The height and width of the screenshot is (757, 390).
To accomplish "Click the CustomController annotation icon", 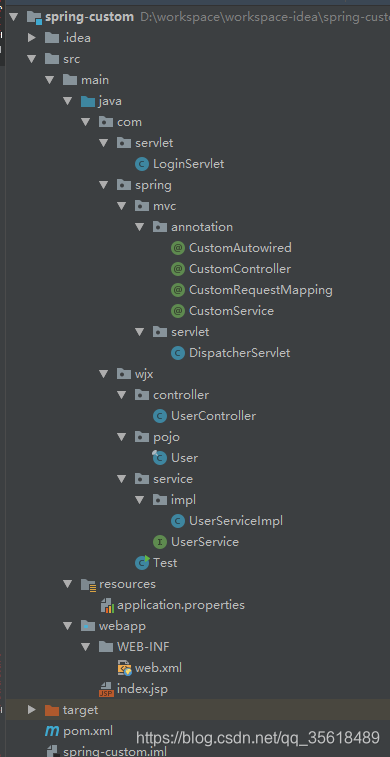I will pyautogui.click(x=178, y=269).
